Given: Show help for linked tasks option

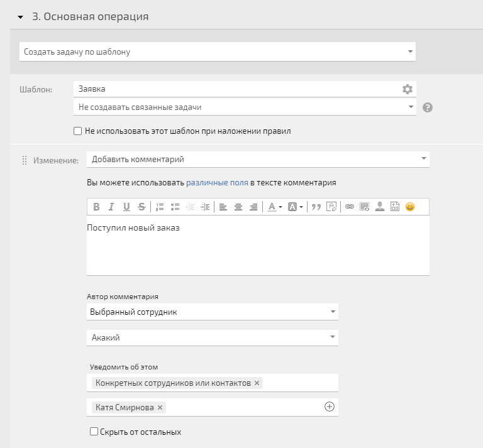Looking at the screenshot, I should [x=427, y=107].
